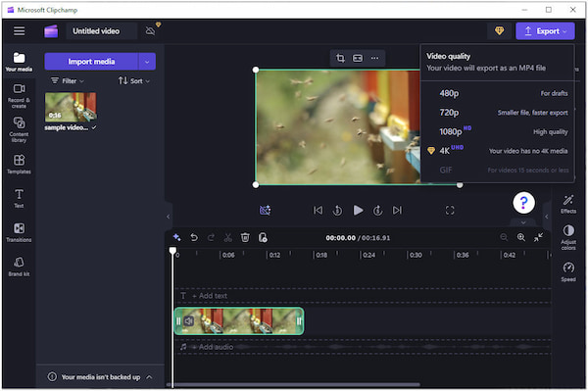Screen dimensions: 588x391
Task: Zoom in the timeline
Action: click(521, 237)
